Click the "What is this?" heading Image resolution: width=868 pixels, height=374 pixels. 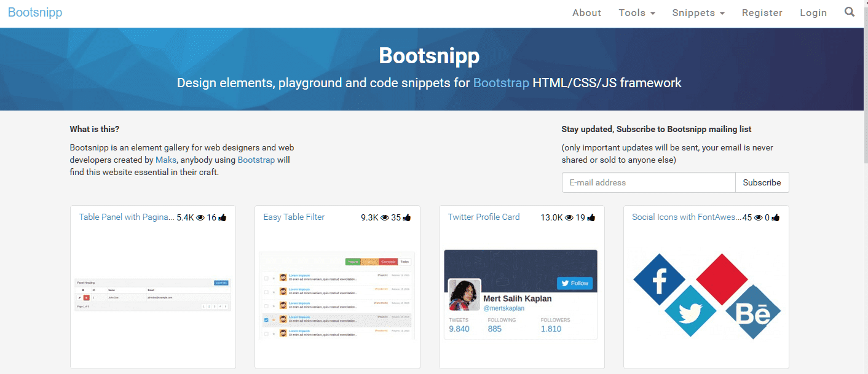[x=95, y=129]
